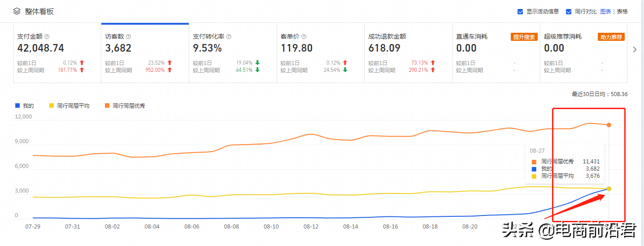This screenshot has height=246, width=644.
Task: Click 提升搜索 button on 直通车消耗
Action: click(524, 37)
